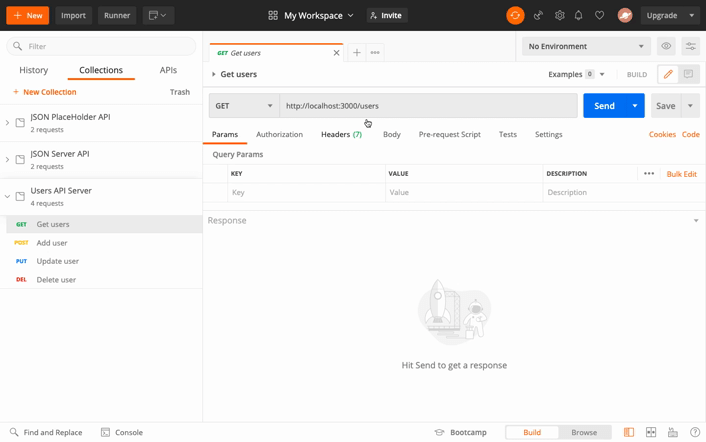
Task: Add a new request tab with plus
Action: coord(357,53)
